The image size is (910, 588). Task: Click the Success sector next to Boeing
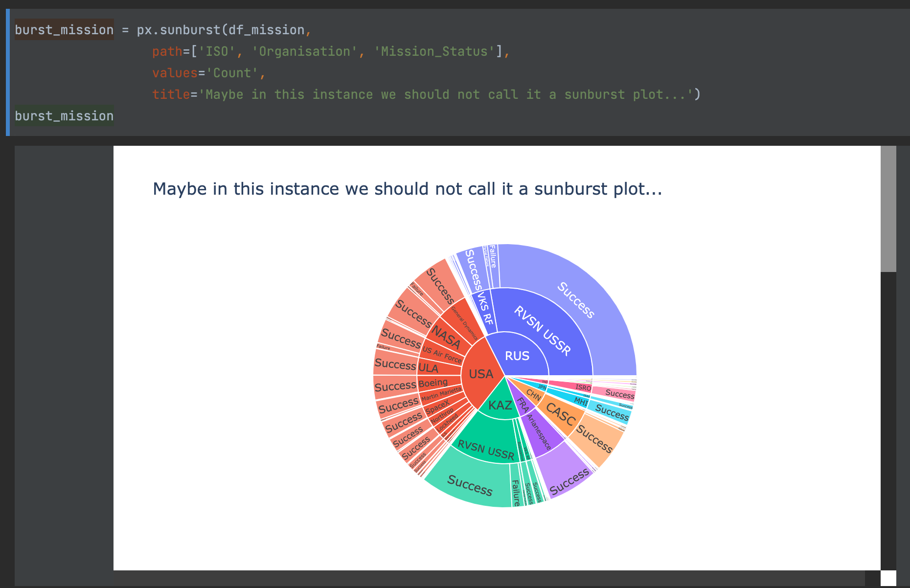coord(395,386)
